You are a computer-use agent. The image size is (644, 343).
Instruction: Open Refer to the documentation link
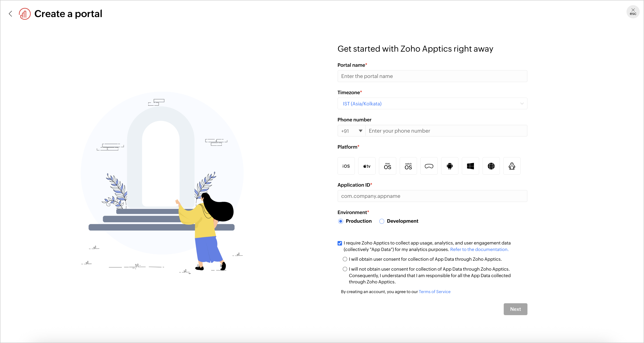point(479,249)
